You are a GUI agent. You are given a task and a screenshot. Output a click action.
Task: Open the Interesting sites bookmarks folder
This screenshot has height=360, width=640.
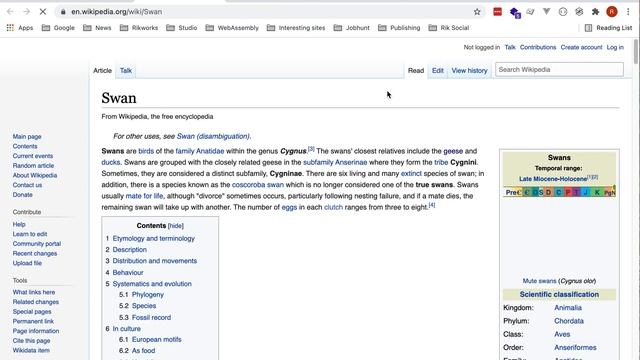click(296, 28)
